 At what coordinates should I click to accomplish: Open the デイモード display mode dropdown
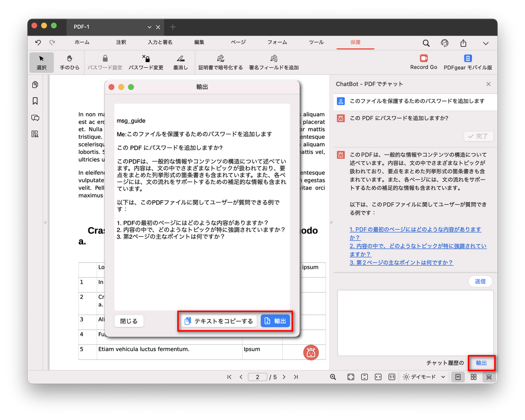424,377
